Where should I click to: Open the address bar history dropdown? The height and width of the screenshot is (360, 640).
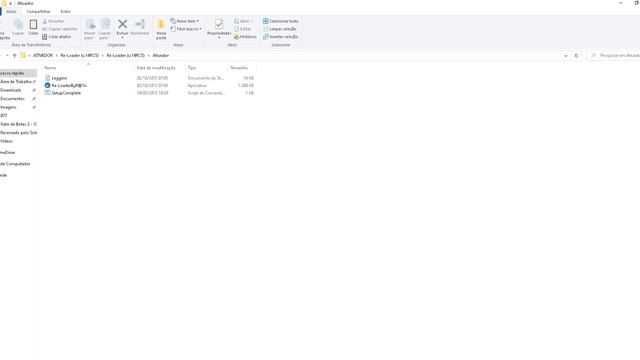coord(566,56)
